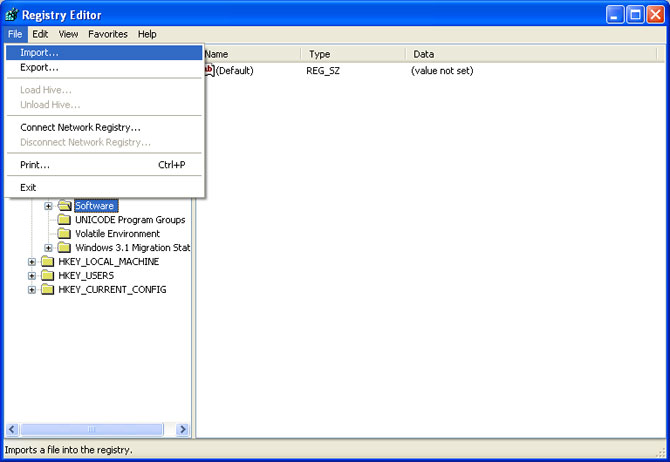Click the Volatile Environment folder icon
Image resolution: width=670 pixels, height=462 pixels.
tap(64, 234)
